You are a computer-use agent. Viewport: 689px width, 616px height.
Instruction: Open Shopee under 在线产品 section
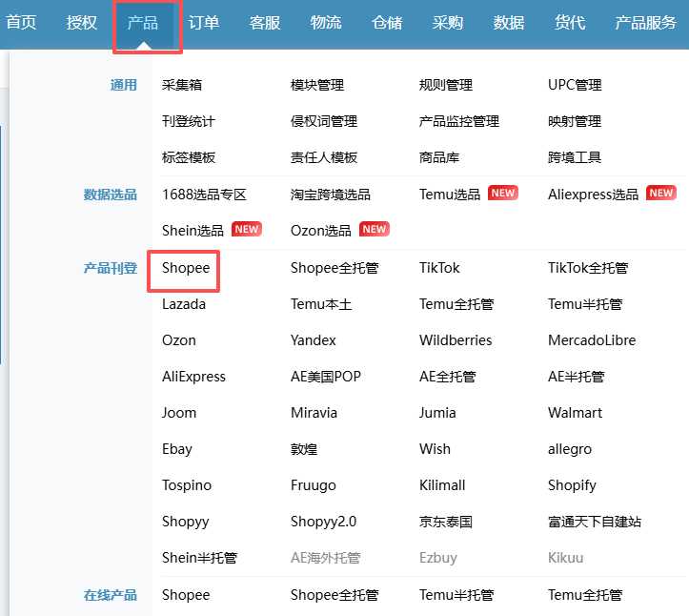pos(186,595)
